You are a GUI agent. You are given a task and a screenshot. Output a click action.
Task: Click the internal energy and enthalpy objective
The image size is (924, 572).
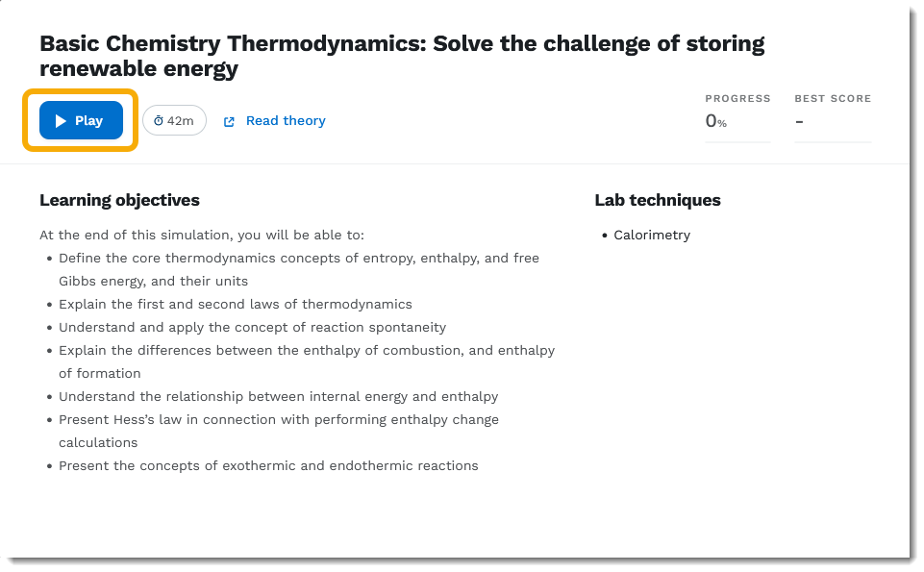[278, 396]
